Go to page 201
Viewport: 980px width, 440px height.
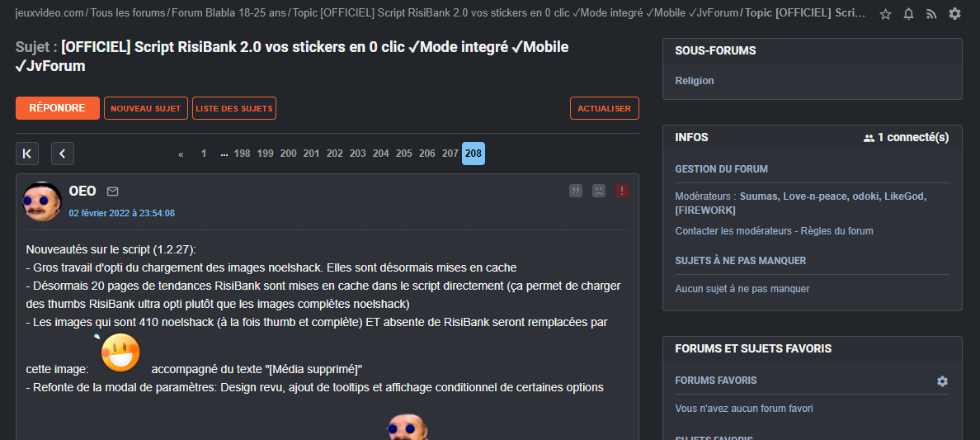pyautogui.click(x=311, y=154)
